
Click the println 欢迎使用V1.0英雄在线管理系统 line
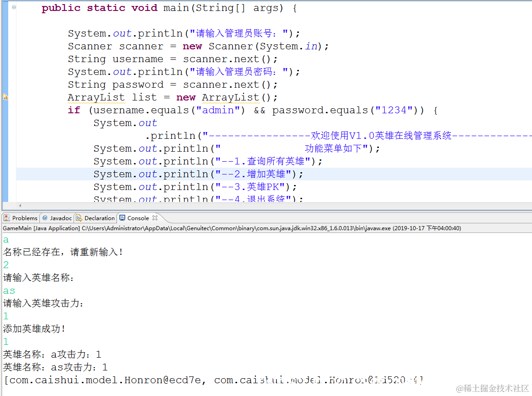click(x=338, y=136)
